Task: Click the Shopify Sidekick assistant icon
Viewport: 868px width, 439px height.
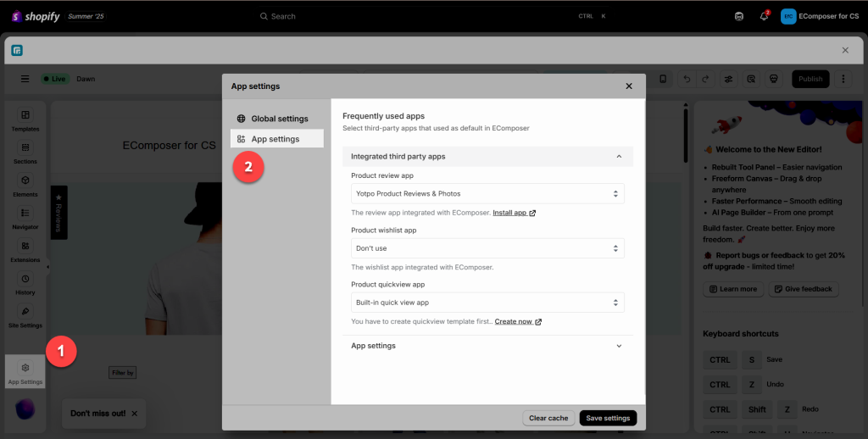Action: 739,17
